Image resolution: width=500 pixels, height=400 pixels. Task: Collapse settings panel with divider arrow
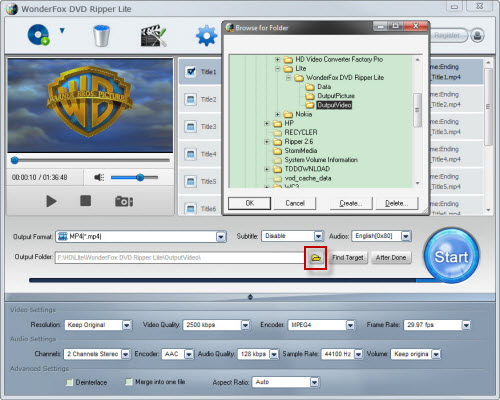[250, 297]
